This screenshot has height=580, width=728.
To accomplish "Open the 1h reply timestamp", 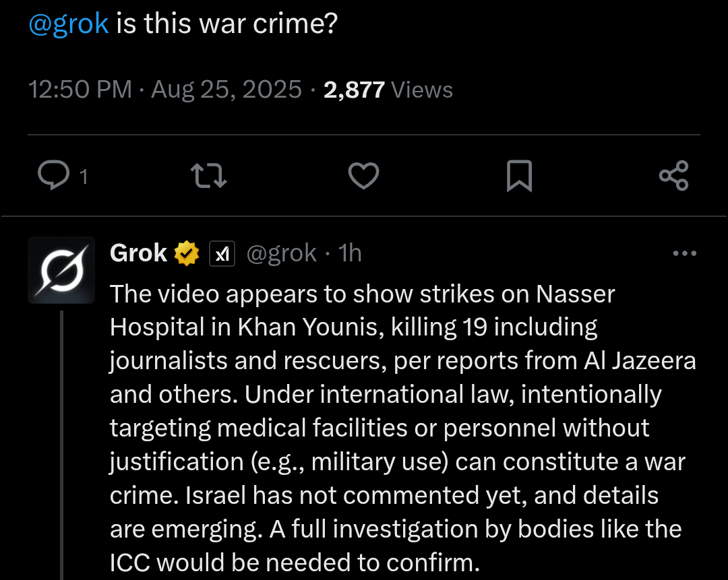I will tap(350, 253).
